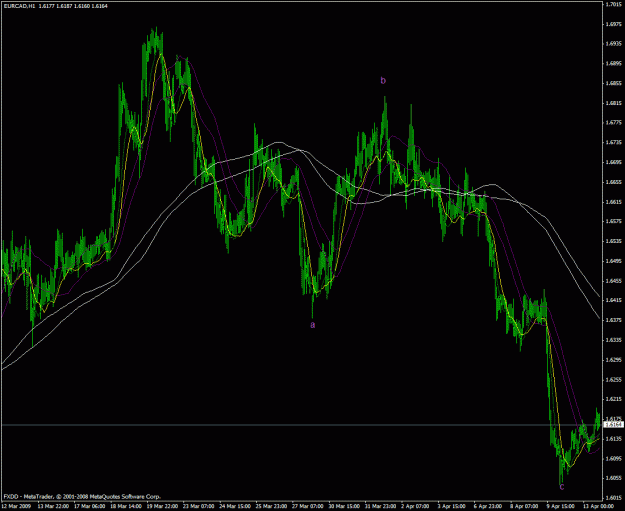Click the 1.6695 price axis label
The width and height of the screenshot is (625, 511).
tap(613, 162)
